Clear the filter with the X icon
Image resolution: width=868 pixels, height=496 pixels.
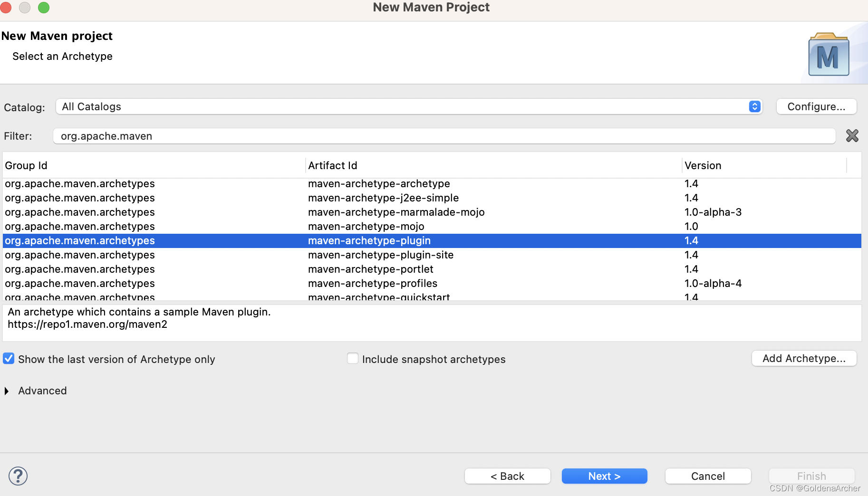pyautogui.click(x=852, y=136)
